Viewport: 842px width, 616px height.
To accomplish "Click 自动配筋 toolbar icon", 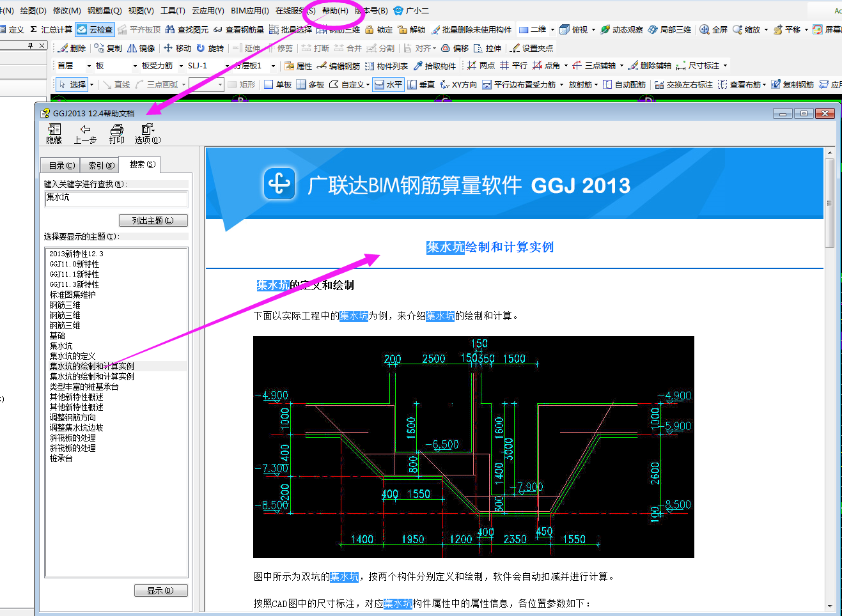I will tap(608, 84).
